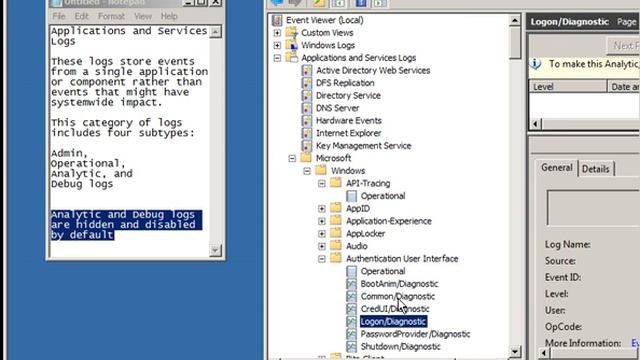Screen dimensions: 640x360
Task: Click tree pane scroll down arrow
Action: coord(515,351)
